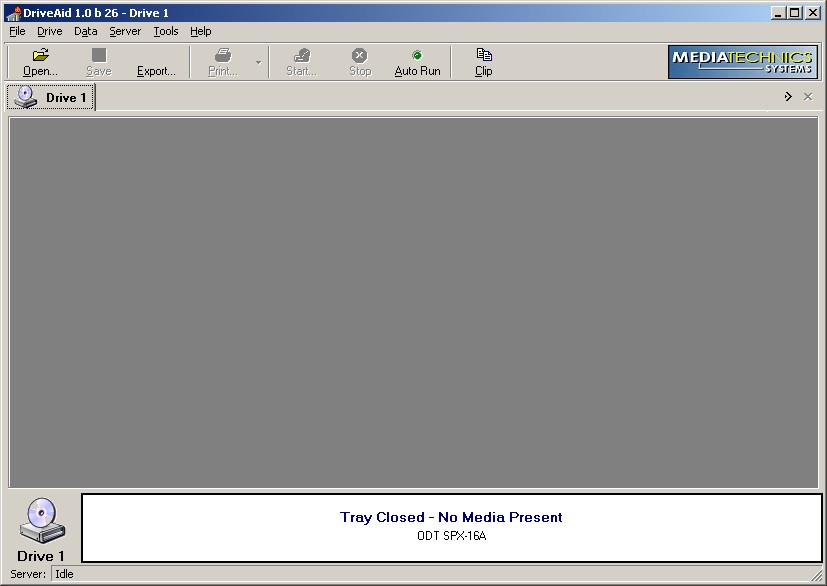Image resolution: width=827 pixels, height=586 pixels.
Task: Click the Save toolbar icon
Action: coord(99,55)
